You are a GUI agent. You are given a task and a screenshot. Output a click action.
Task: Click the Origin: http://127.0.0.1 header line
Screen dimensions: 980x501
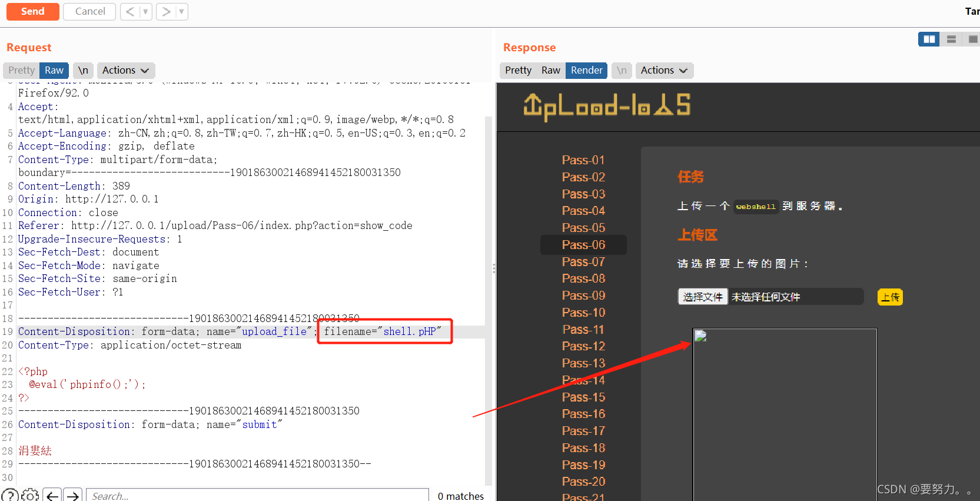point(88,199)
